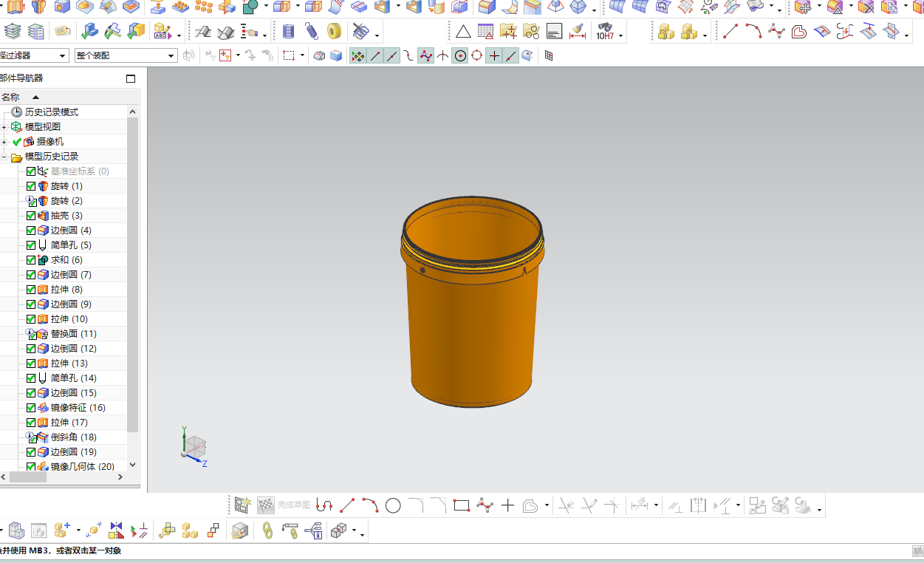Select the spring tool icon
The height and width of the screenshot is (563, 924).
[311, 32]
